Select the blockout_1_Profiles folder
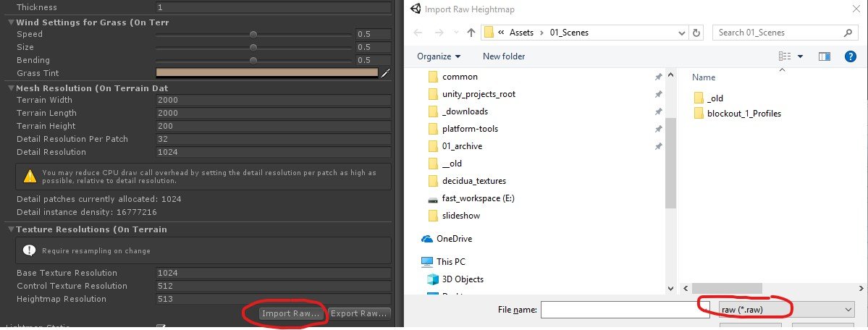Screen dimensions: 868x330 [x=743, y=114]
